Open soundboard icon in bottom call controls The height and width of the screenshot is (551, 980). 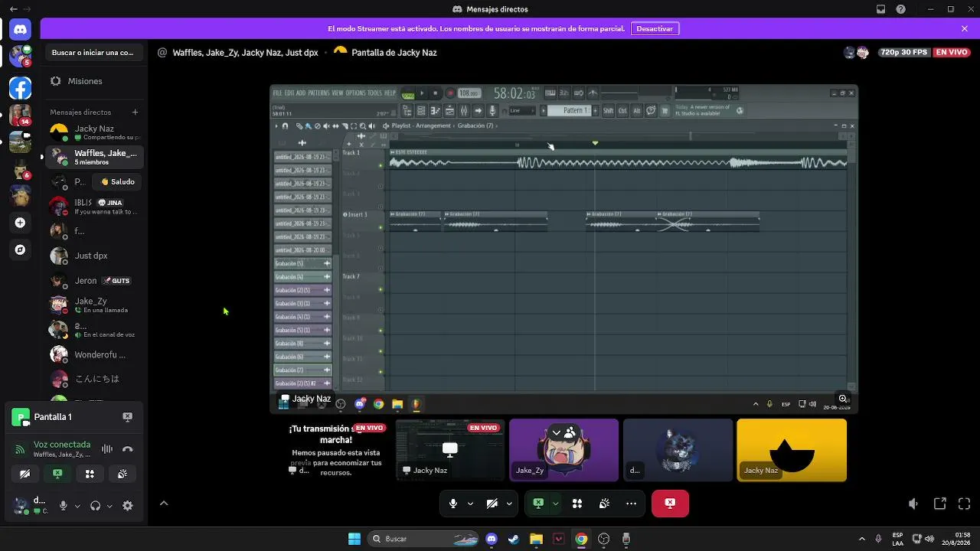(x=604, y=504)
